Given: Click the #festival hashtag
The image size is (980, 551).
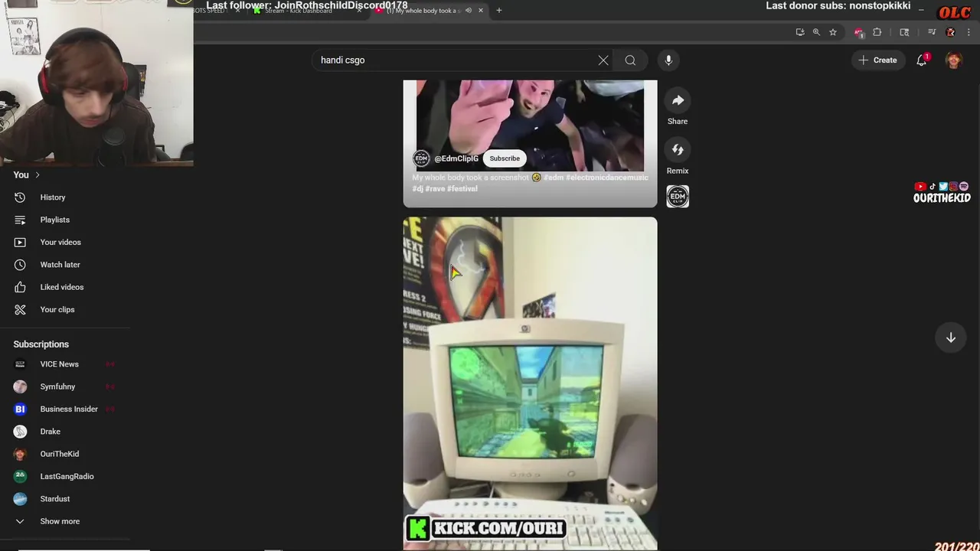Looking at the screenshot, I should (462, 188).
